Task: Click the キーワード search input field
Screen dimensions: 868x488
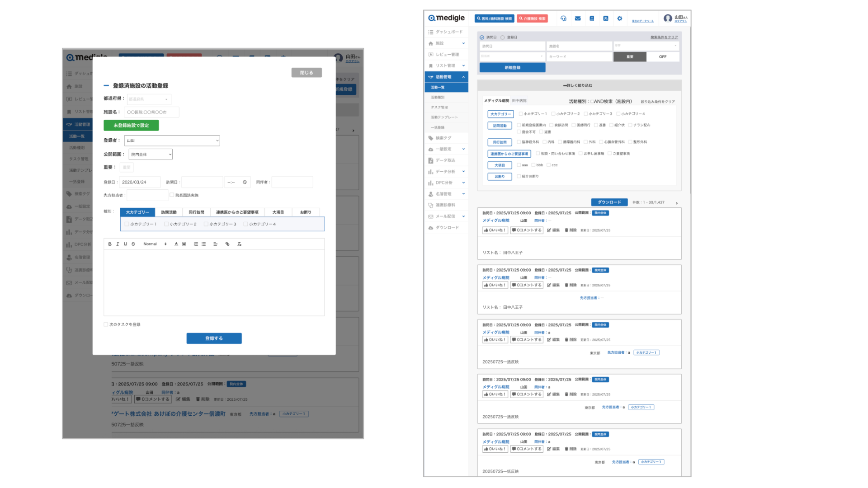Action: [579, 57]
